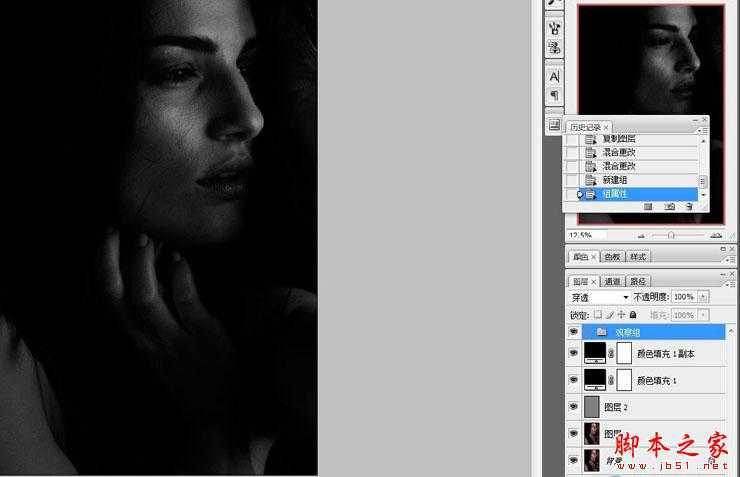
Task: Click the Navigator zoom field 12.5%
Action: tap(587, 235)
